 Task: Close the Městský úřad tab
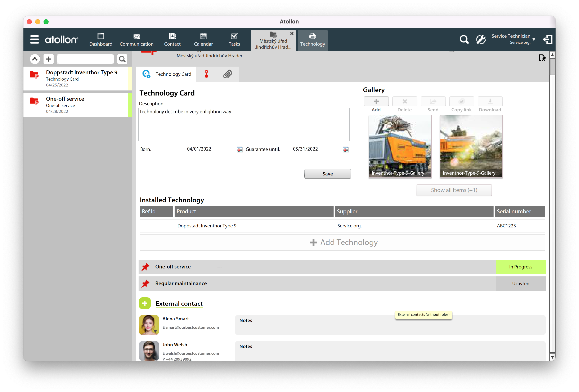point(292,33)
